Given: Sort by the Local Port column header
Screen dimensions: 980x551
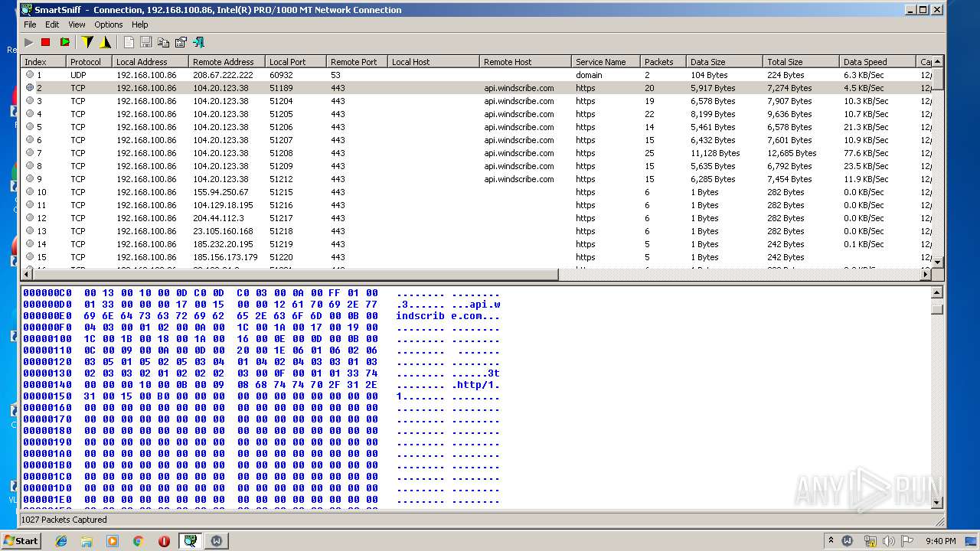Looking at the screenshot, I should click(296, 62).
